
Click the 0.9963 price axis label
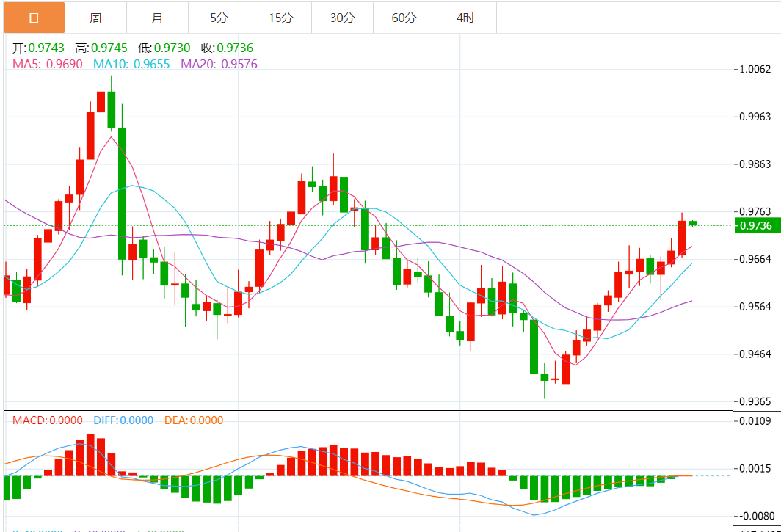[x=755, y=117]
